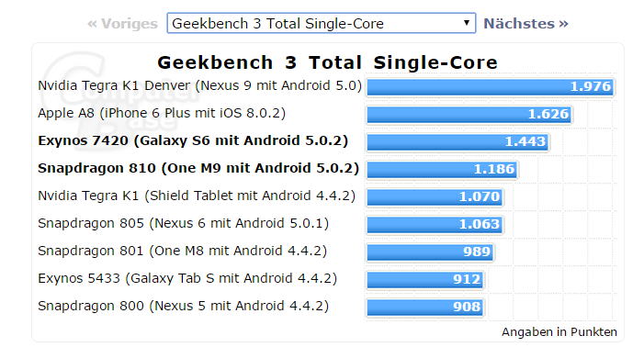Screen dimensions: 644x347
Task: Click the Snapdragon 810 One M9 label
Action: (198, 168)
